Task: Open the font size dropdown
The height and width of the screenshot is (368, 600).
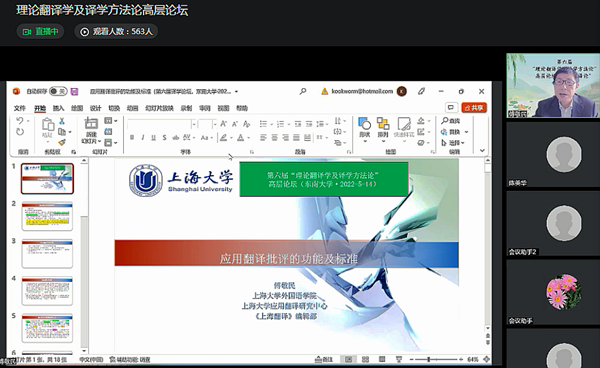Action: coord(214,124)
